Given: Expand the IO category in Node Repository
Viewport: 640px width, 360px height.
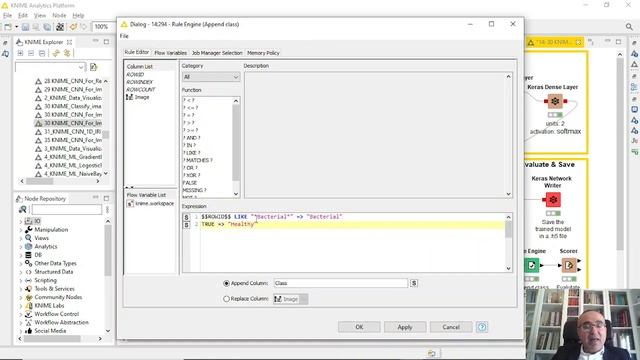Looking at the screenshot, I should (x=21, y=221).
